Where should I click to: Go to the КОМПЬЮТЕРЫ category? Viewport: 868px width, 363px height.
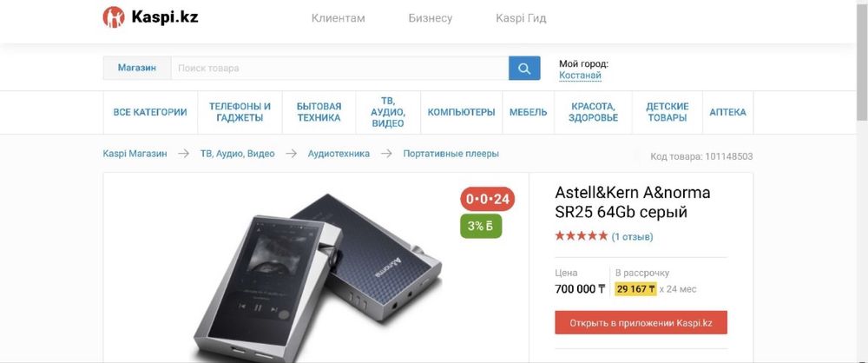[461, 113]
